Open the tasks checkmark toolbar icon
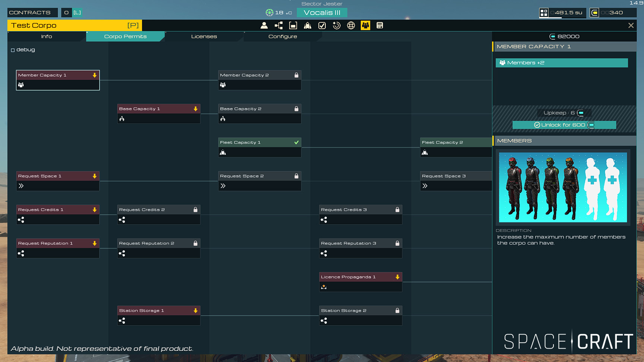The height and width of the screenshot is (362, 644). (322, 25)
